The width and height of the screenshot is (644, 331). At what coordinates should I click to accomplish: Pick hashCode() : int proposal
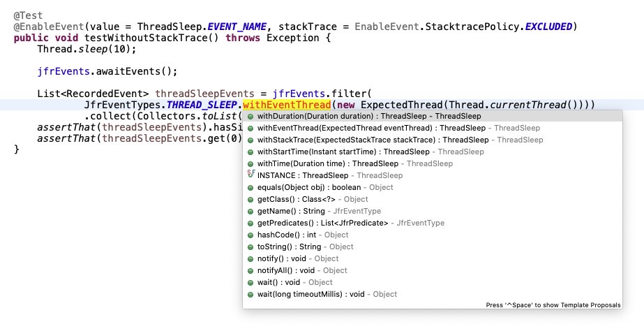[432, 235]
